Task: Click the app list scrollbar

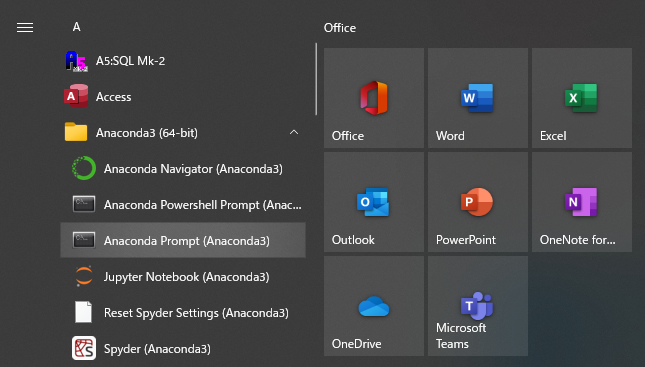Action: (x=316, y=79)
